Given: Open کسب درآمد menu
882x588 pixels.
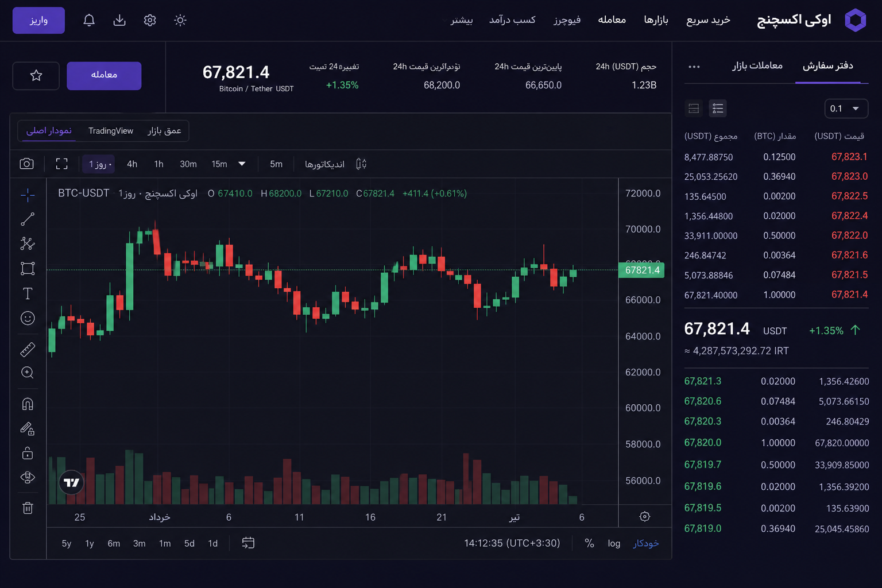Looking at the screenshot, I should pyautogui.click(x=512, y=20).
